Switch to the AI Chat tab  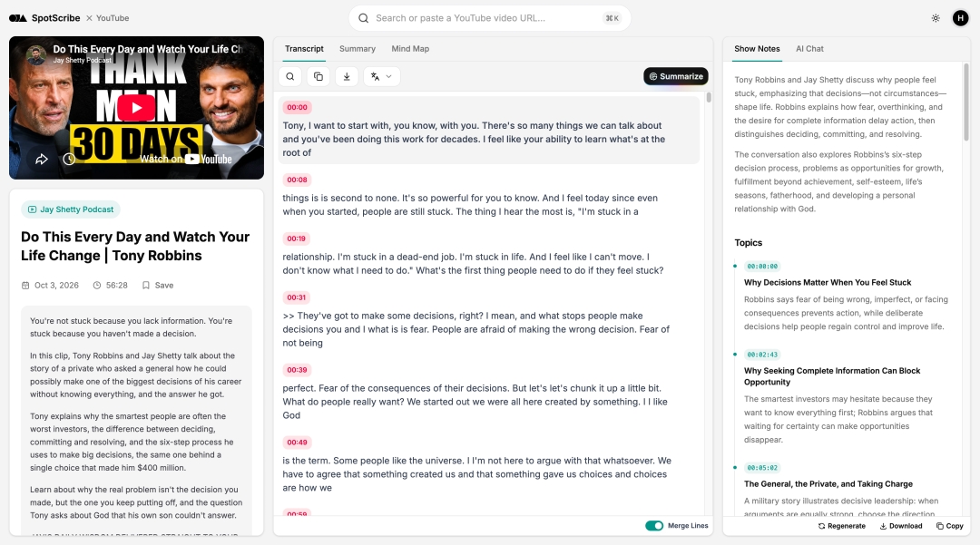point(809,49)
